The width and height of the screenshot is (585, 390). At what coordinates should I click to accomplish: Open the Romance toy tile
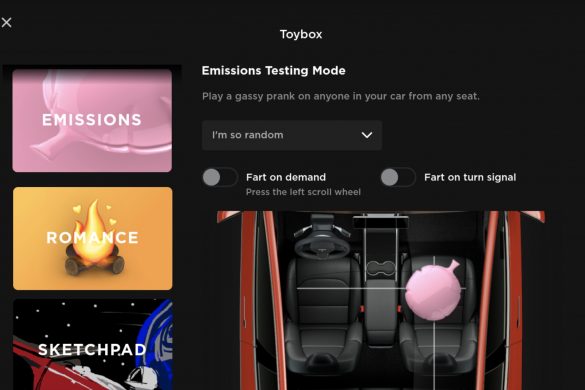tap(93, 238)
